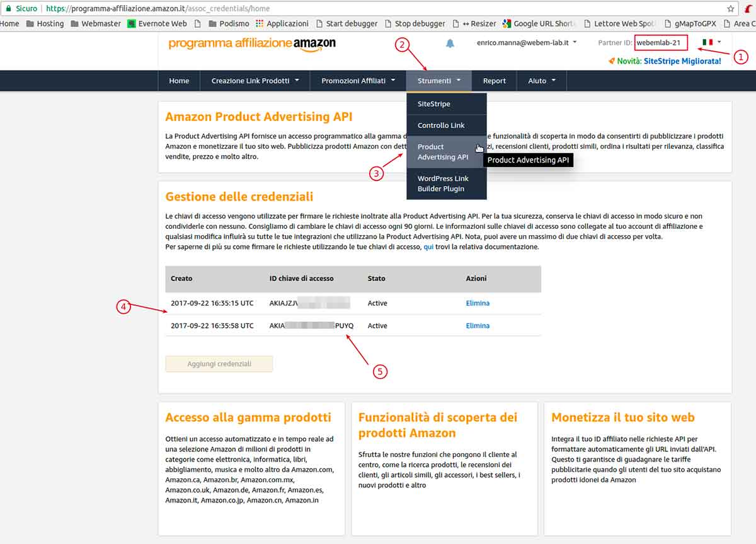Click the Partner ID webemlab-21 field
756x544 pixels.
pyautogui.click(x=660, y=43)
